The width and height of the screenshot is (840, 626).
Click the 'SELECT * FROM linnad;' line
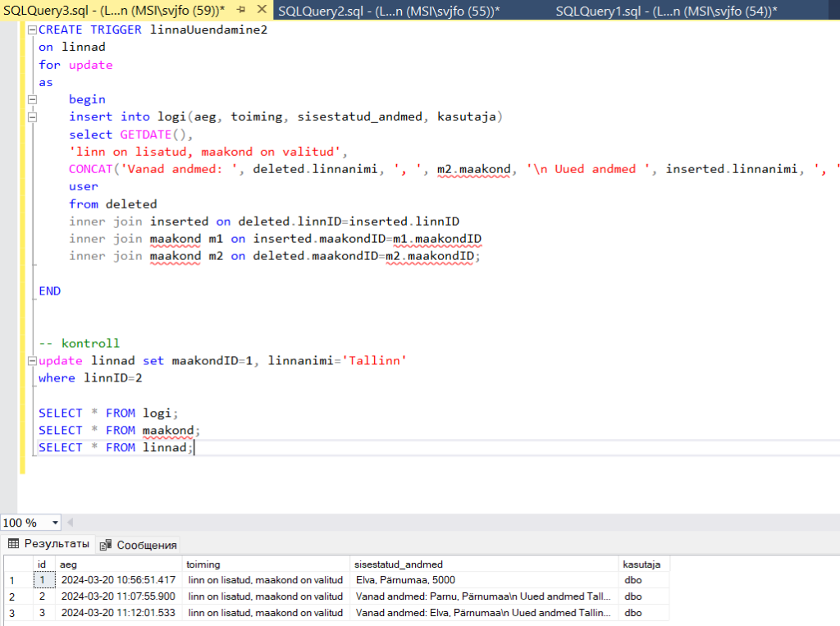click(116, 447)
